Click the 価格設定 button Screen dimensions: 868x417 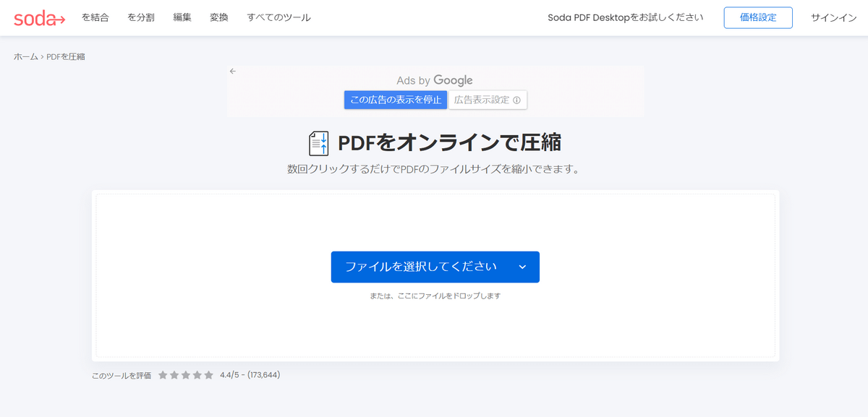[x=758, y=17]
